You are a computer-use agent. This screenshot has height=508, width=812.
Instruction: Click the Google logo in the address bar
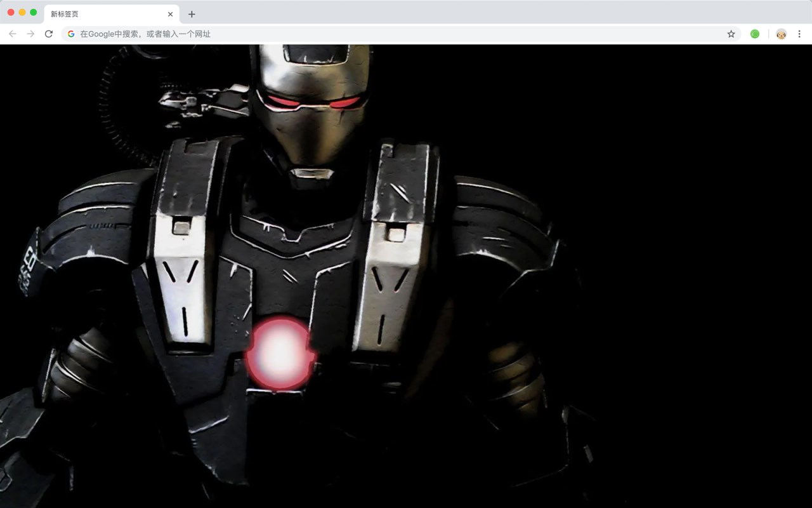(x=71, y=34)
